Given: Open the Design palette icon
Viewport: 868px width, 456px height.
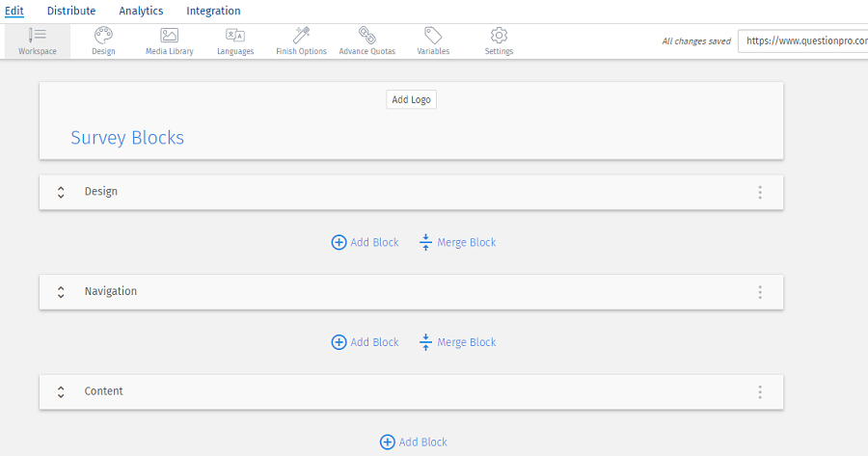Looking at the screenshot, I should pyautogui.click(x=103, y=36).
